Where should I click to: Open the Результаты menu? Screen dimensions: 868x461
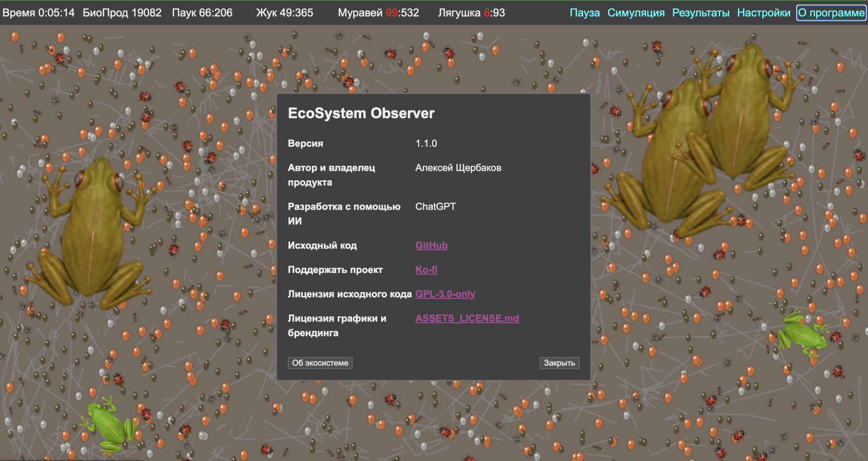(x=701, y=13)
